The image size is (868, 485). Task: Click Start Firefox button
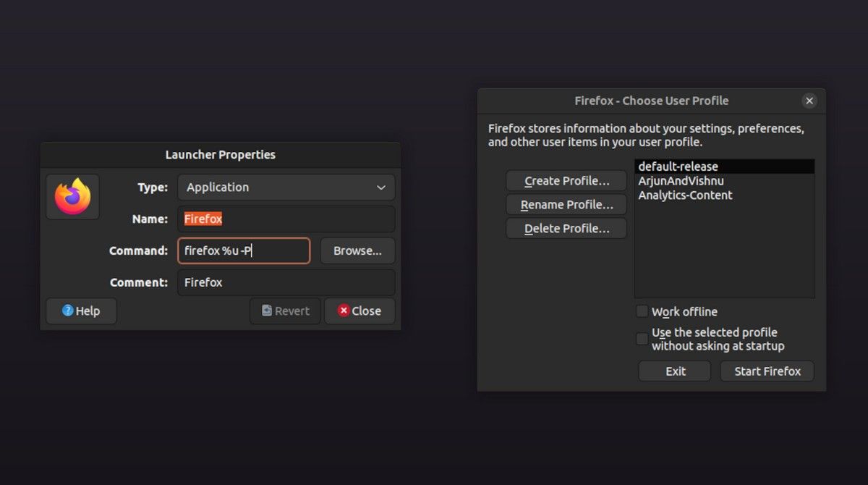click(x=767, y=371)
